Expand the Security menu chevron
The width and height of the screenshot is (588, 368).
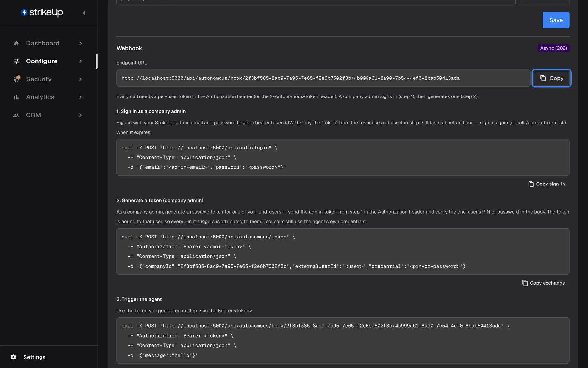pyautogui.click(x=80, y=79)
